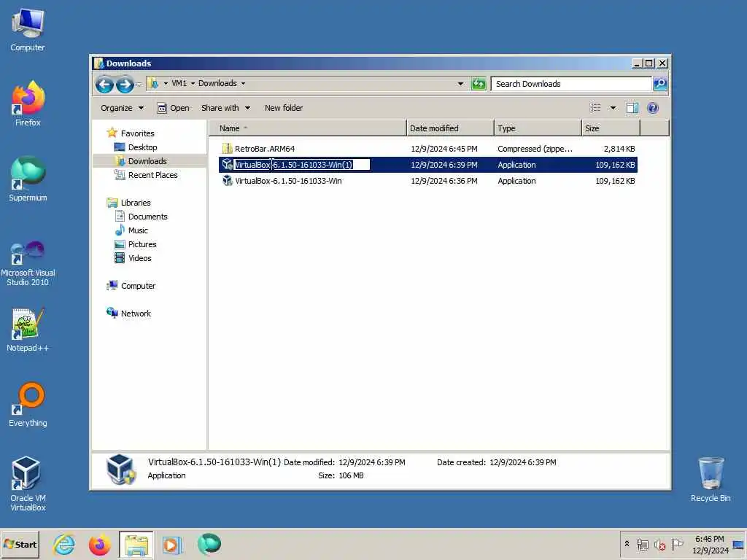Select the RetroBar.ARM64 zip file icon
This screenshot has height=560, width=747.
(228, 149)
